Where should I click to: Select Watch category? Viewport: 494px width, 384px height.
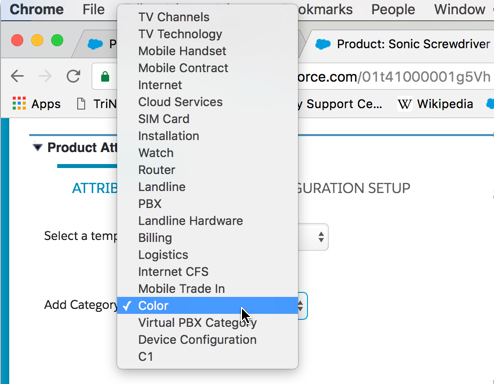(207, 153)
